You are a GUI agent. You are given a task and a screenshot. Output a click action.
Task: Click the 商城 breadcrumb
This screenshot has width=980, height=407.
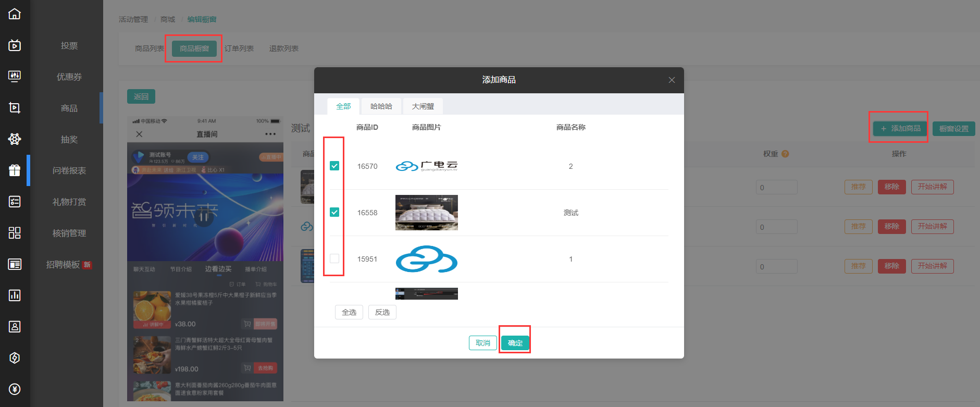click(168, 19)
